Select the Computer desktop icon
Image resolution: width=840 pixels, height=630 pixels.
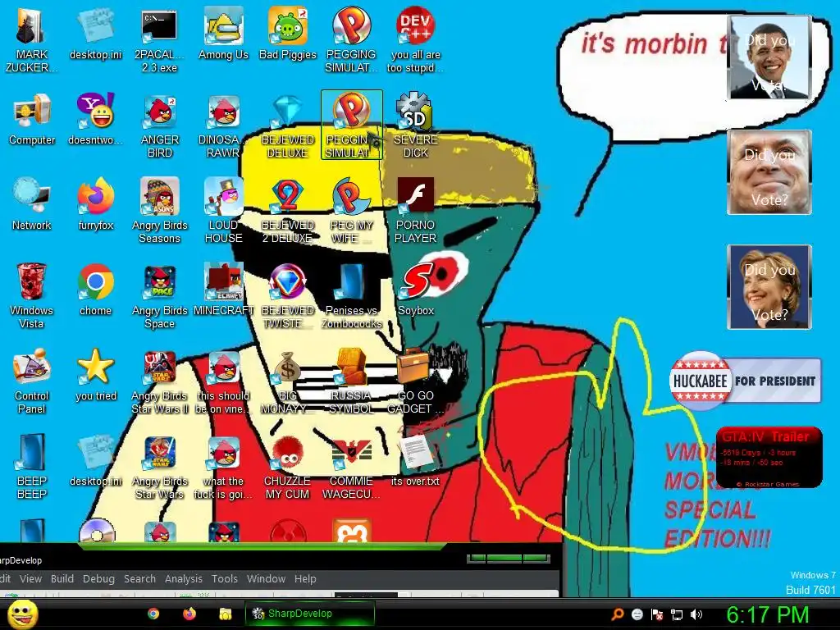click(32, 120)
